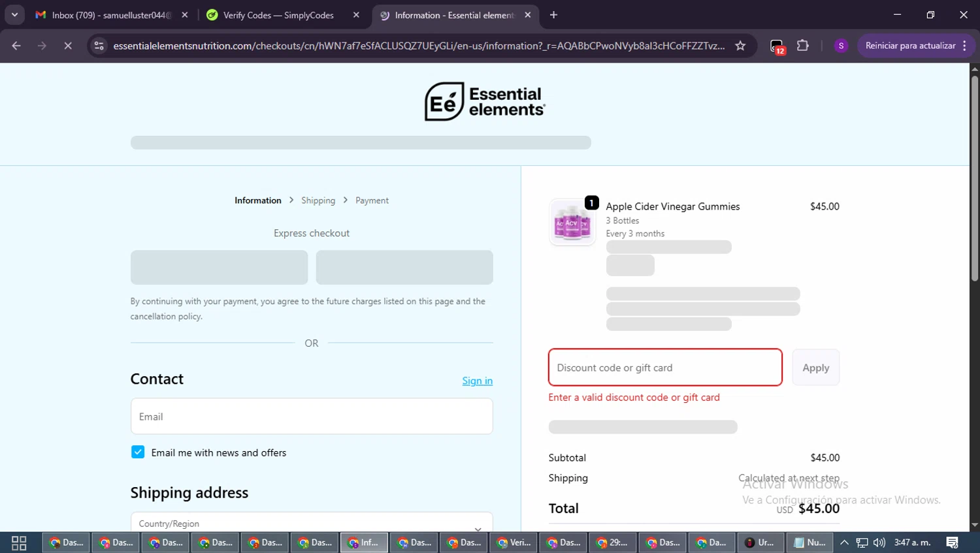Click the page vertical scrollbar thumb
980x553 pixels.
pyautogui.click(x=975, y=178)
